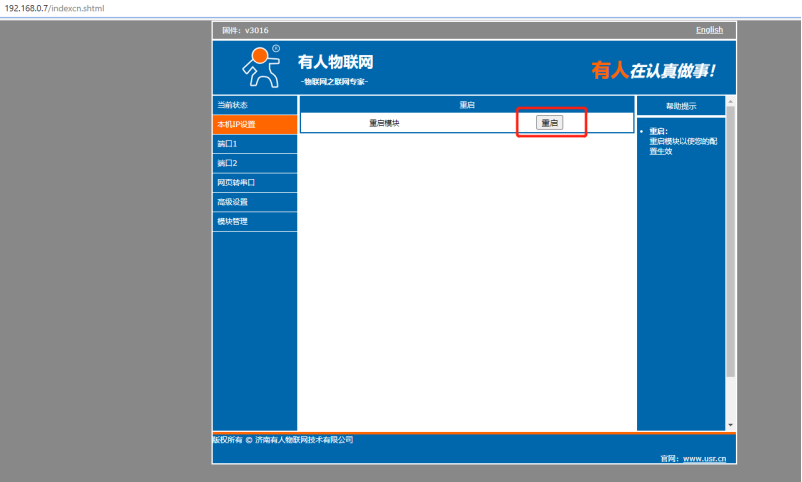Go to 网页转串口 in the sidebar
The image size is (802, 482).
coord(254,183)
